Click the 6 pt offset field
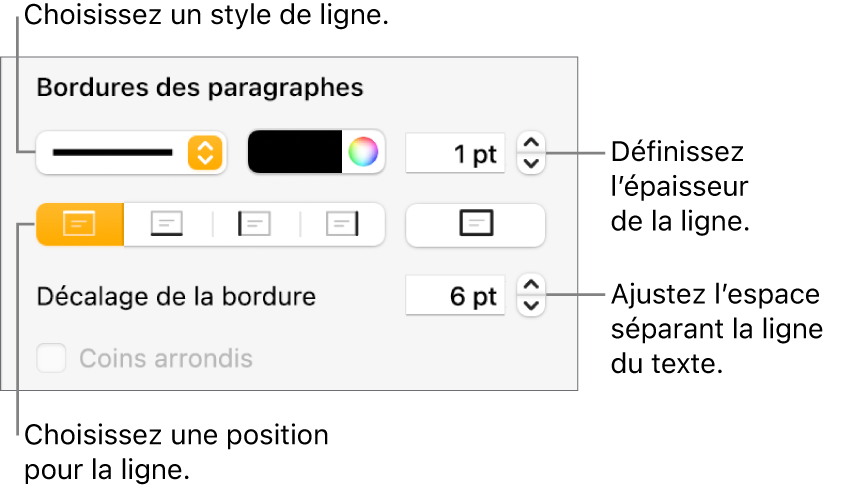The width and height of the screenshot is (841, 497). 455,297
